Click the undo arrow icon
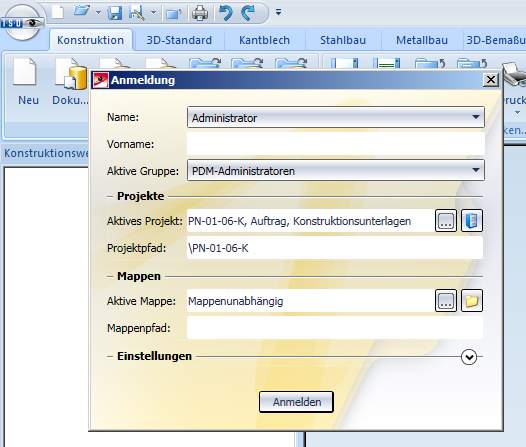Image resolution: width=526 pixels, height=447 pixels. pyautogui.click(x=226, y=13)
